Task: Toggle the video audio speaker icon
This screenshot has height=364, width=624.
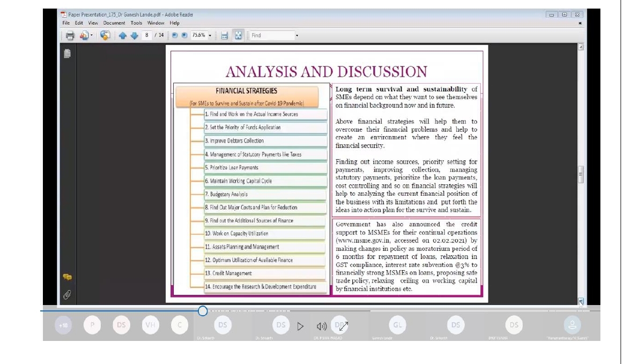Action: [x=322, y=325]
